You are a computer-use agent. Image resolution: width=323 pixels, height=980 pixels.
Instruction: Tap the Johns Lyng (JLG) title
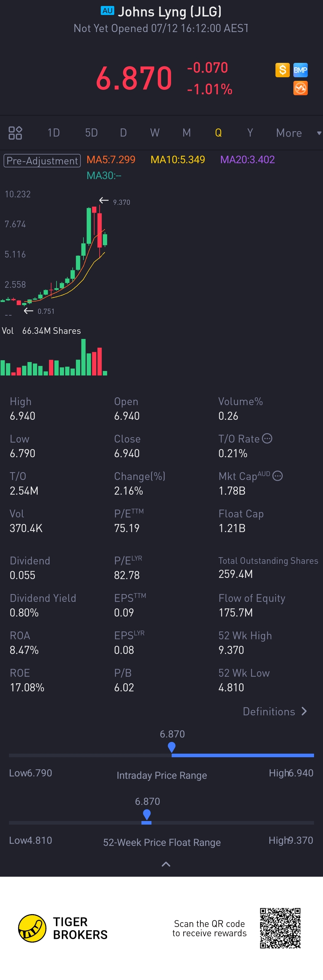pyautogui.click(x=170, y=12)
